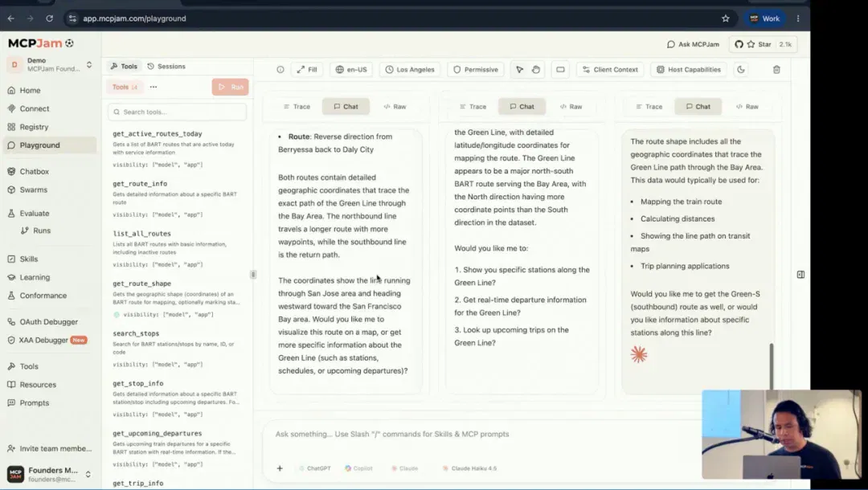Image resolution: width=868 pixels, height=490 pixels.
Task: Open Host Capabilities settings
Action: (x=689, y=70)
